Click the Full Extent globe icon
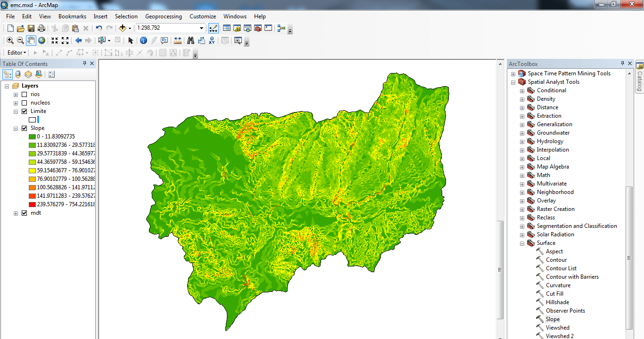The width and height of the screenshot is (644, 339). (42, 40)
